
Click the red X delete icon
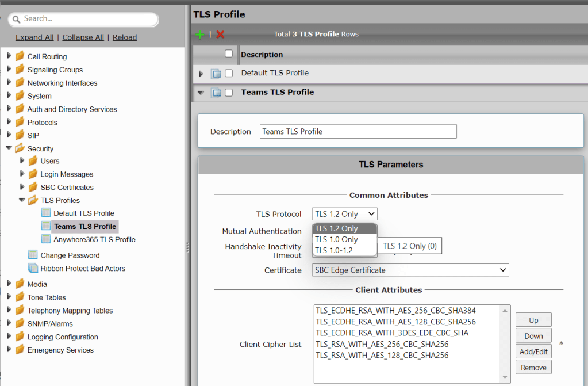point(220,35)
